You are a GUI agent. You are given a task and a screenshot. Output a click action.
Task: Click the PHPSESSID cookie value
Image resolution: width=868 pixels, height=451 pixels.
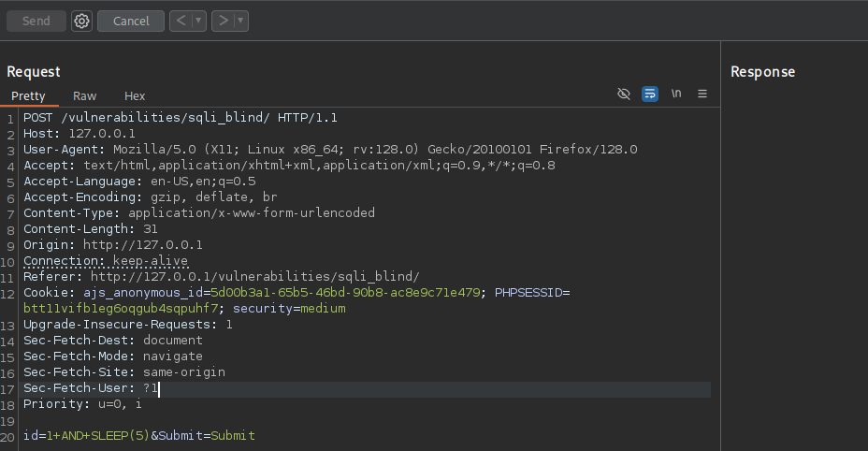(x=123, y=309)
